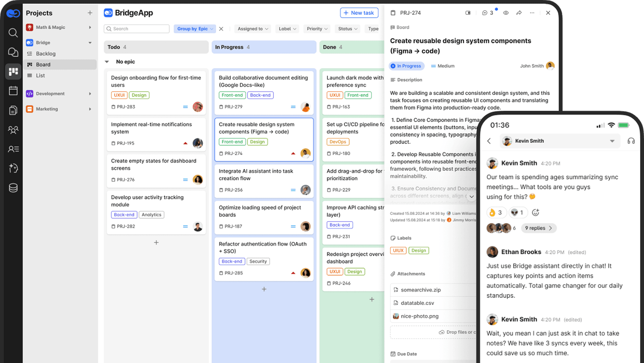Open the Priority filter dropdown
The width and height of the screenshot is (644, 363).
pos(317,29)
